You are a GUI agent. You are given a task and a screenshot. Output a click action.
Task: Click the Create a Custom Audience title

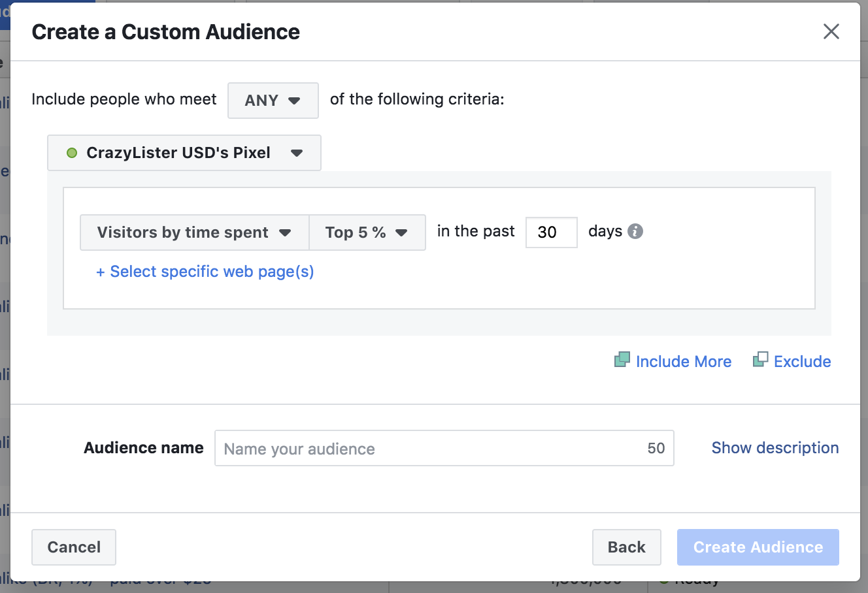[x=166, y=32]
